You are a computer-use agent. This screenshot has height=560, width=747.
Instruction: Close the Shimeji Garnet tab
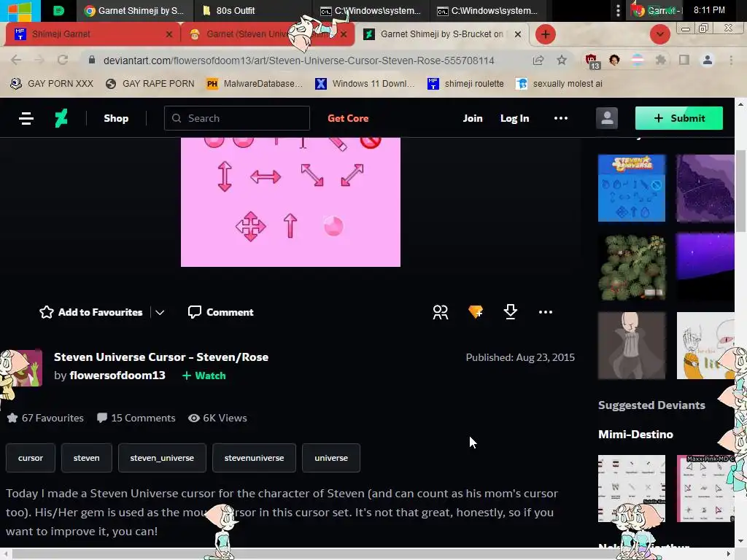click(169, 34)
